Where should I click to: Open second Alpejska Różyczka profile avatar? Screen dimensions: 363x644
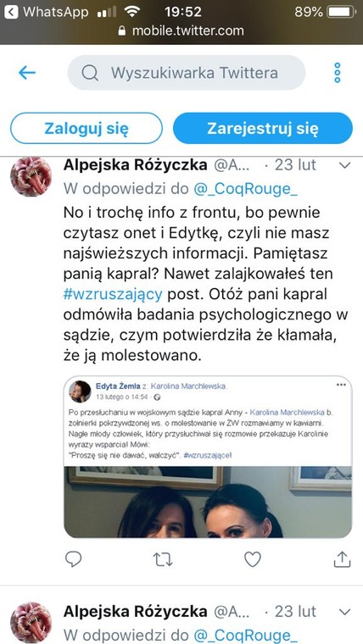[x=31, y=623]
